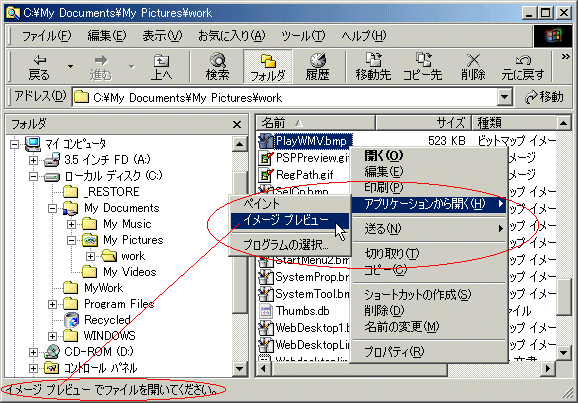Open the address bar dropdown arrow
578x403 pixels.
pos(504,98)
